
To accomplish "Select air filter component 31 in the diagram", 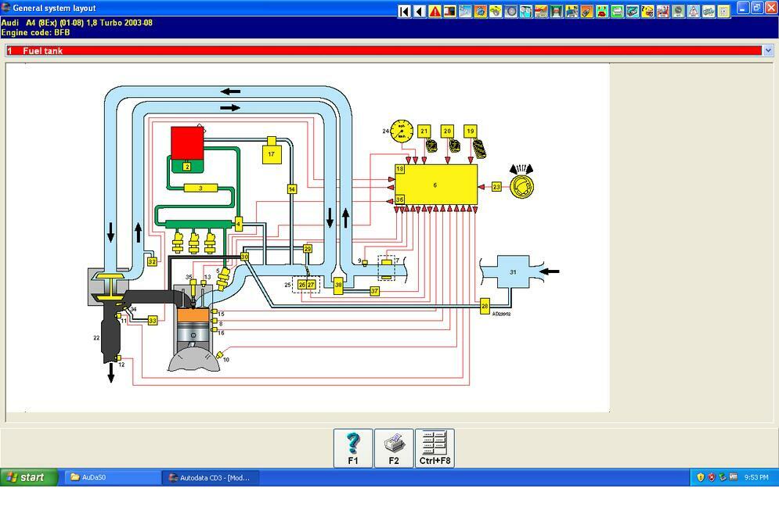I will click(x=513, y=272).
